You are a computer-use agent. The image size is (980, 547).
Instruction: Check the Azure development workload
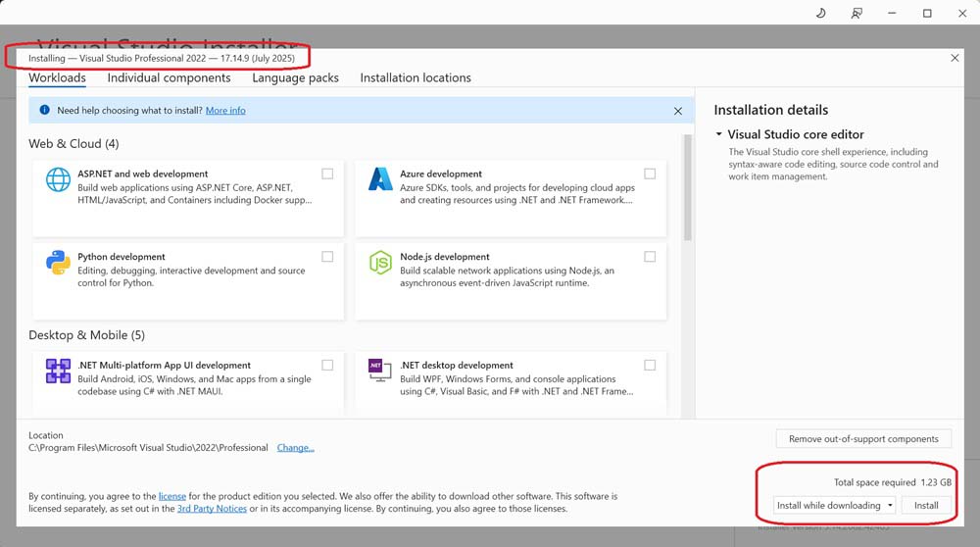(x=650, y=174)
